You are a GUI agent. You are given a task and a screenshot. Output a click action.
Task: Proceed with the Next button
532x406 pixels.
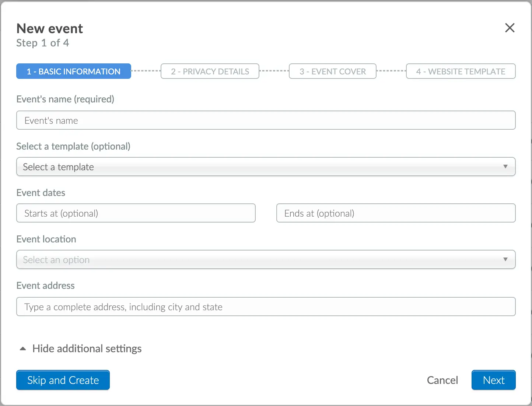(x=494, y=380)
